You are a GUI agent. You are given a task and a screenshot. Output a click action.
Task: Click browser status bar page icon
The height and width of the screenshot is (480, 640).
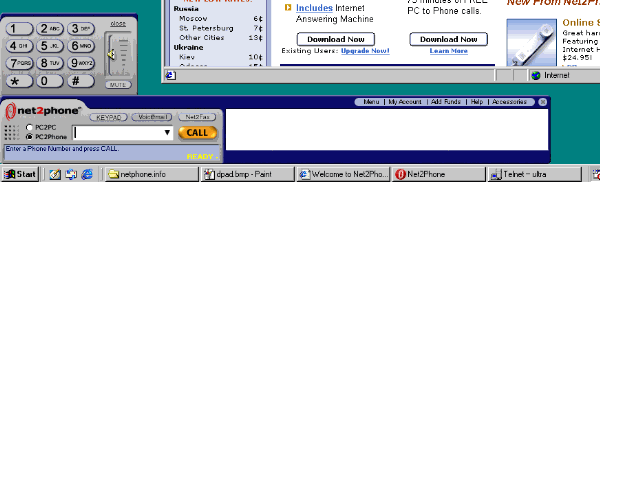tap(171, 75)
